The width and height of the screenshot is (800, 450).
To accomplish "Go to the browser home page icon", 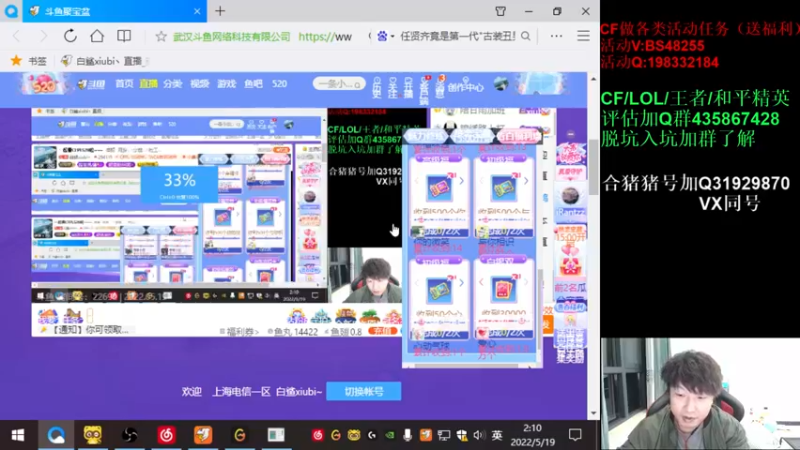I will tap(97, 36).
